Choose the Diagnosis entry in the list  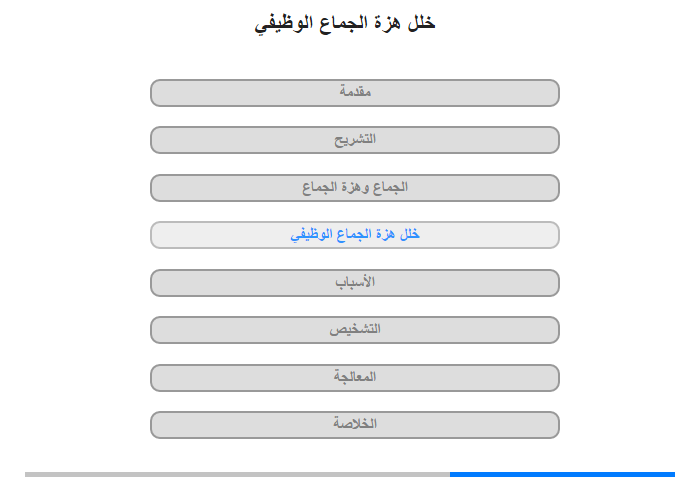click(354, 330)
